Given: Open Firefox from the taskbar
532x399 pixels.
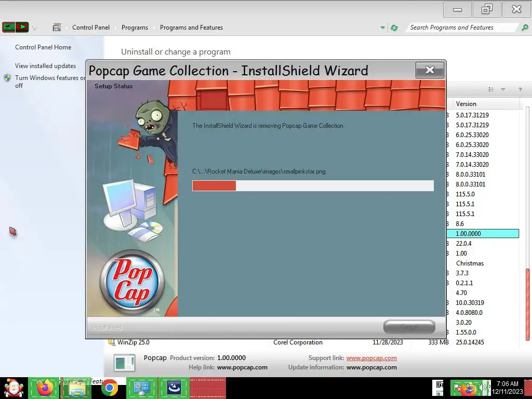Looking at the screenshot, I should tap(45, 388).
